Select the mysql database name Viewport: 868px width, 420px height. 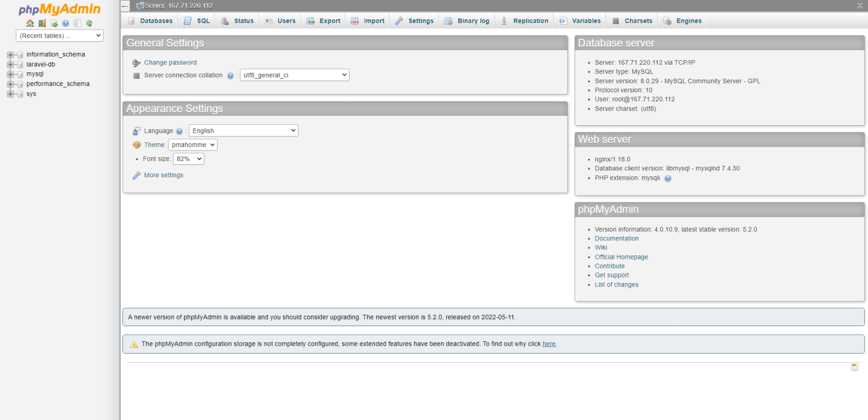[x=35, y=74]
